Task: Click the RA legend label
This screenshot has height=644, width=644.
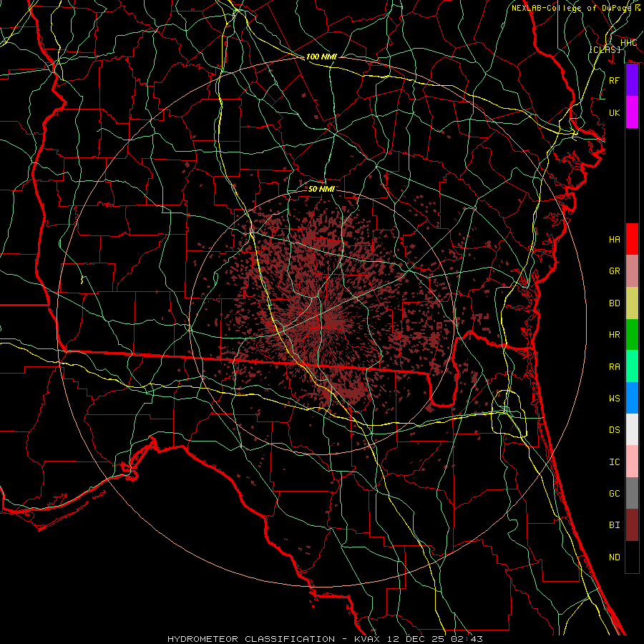Action: click(x=614, y=366)
